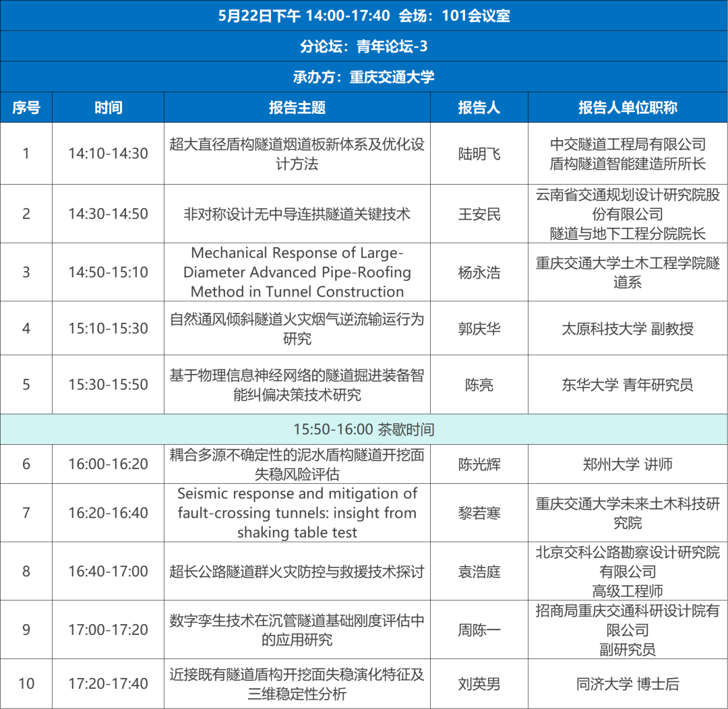Image resolution: width=728 pixels, height=709 pixels.
Task: Click topic '超长公路隧道群火灾防控与救援技术探讨'
Action: pyautogui.click(x=297, y=572)
